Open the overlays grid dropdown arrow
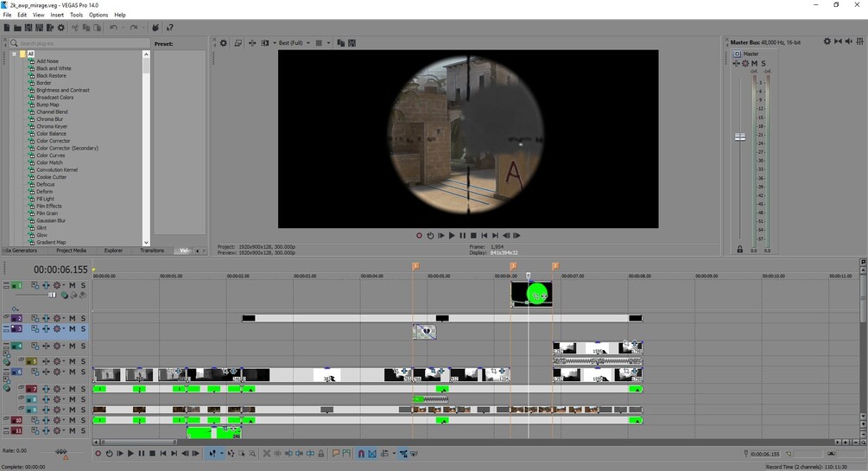Viewport: 868px width, 471px height. tap(328, 42)
